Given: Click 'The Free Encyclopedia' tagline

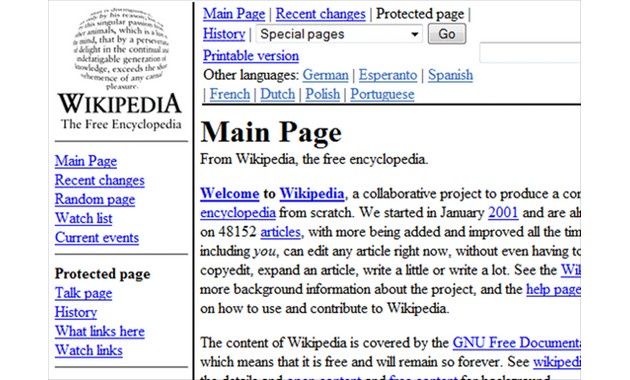Looking at the screenshot, I should (x=121, y=125).
